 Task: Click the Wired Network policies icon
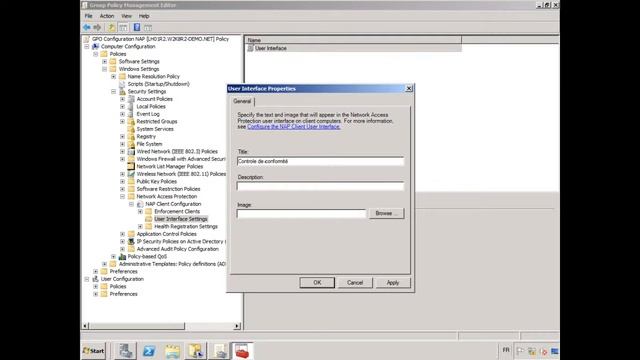point(131,151)
